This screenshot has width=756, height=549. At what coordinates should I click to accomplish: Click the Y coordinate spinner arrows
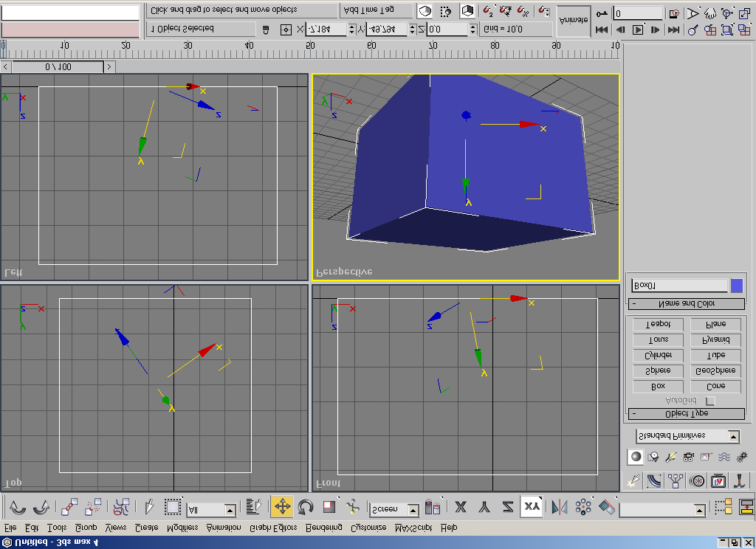412,30
